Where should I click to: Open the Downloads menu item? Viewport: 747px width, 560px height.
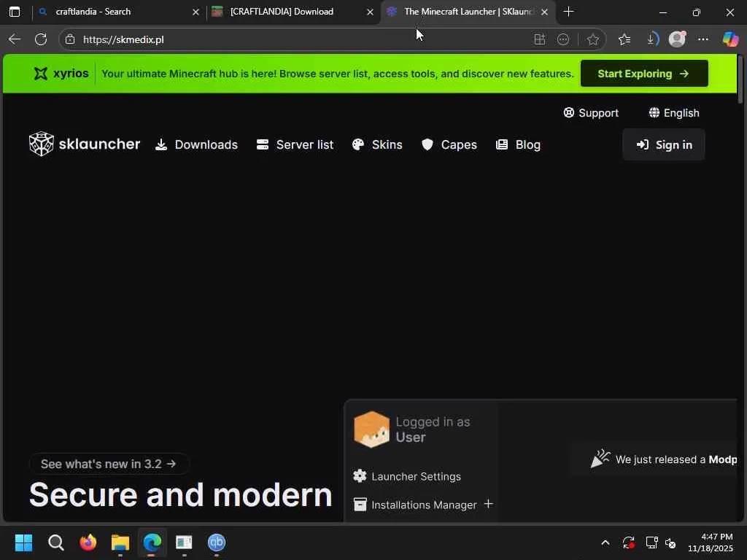pos(196,145)
